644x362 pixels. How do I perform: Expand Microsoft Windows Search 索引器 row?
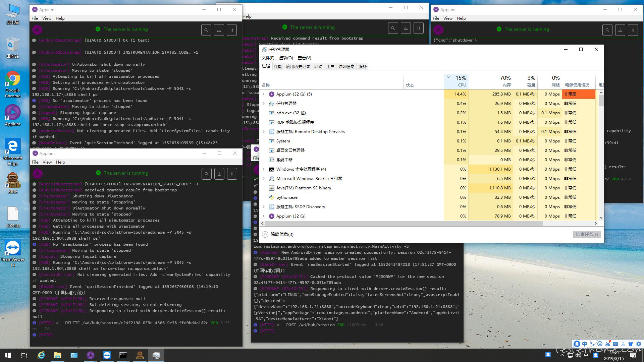pos(264,179)
